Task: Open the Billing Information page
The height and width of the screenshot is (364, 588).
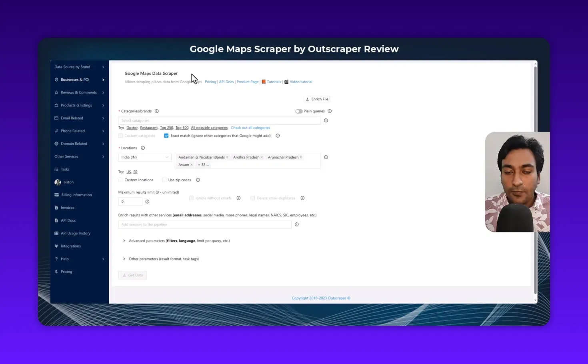Action: (x=76, y=195)
